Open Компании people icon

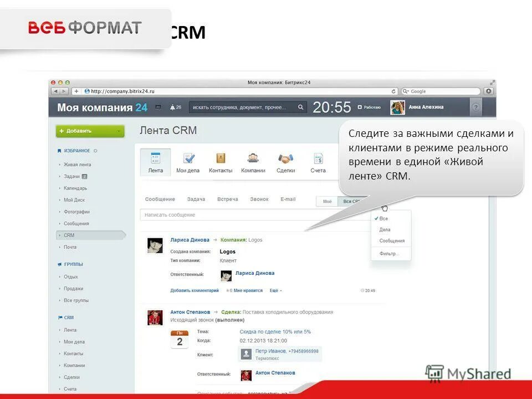pyautogui.click(x=253, y=158)
